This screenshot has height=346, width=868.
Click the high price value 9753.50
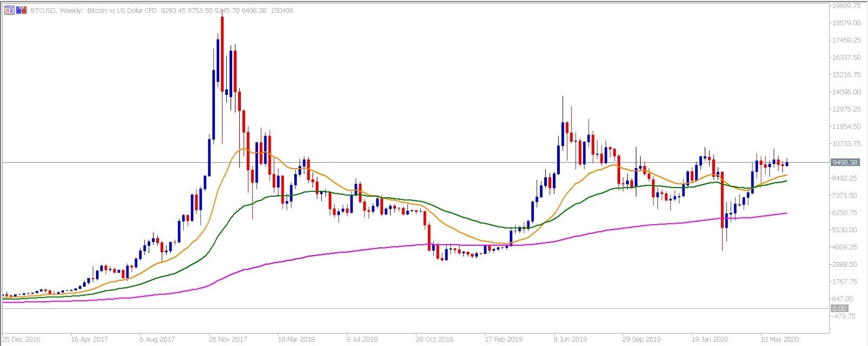200,10
